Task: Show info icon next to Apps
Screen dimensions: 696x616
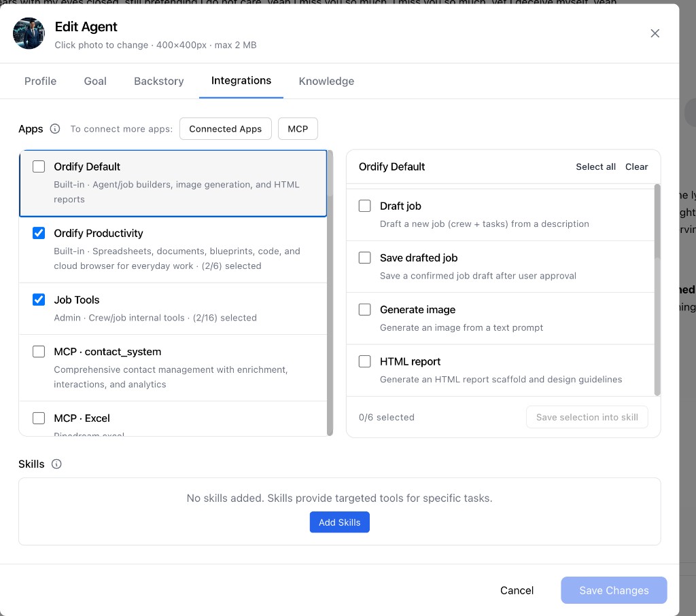Action: 54,128
